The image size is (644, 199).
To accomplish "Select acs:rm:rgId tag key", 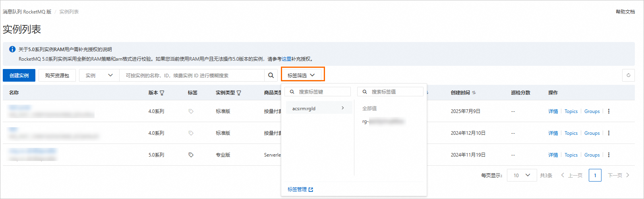I will coord(319,108).
